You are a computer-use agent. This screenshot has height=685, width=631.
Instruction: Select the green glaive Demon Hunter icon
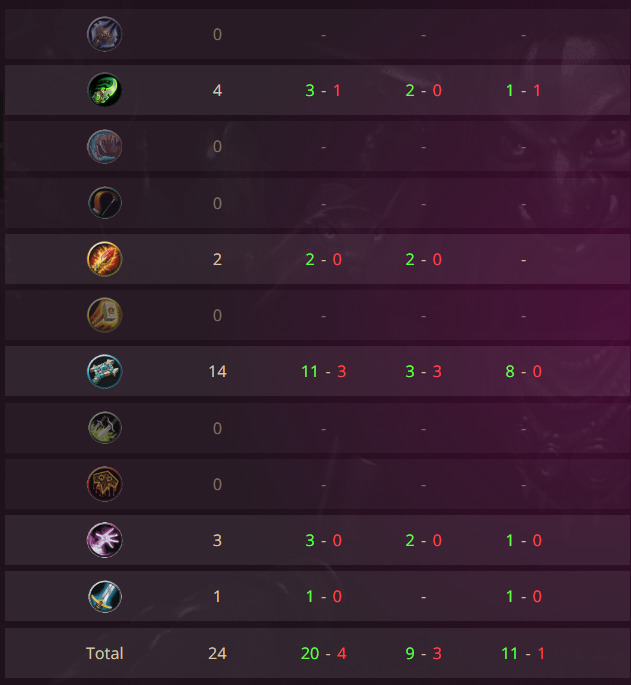(104, 90)
